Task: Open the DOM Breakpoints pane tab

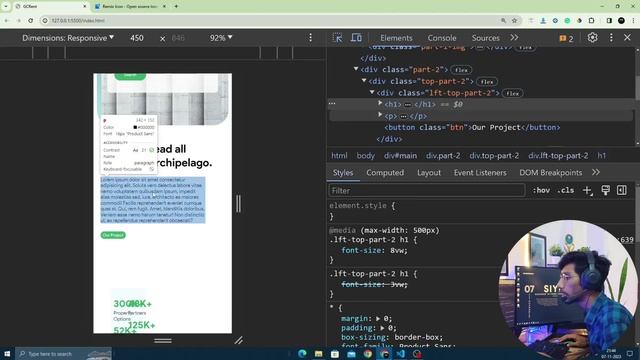Action: tap(551, 173)
